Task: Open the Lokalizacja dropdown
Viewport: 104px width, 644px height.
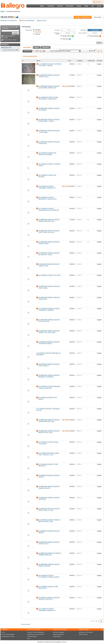Action: coord(95,30)
